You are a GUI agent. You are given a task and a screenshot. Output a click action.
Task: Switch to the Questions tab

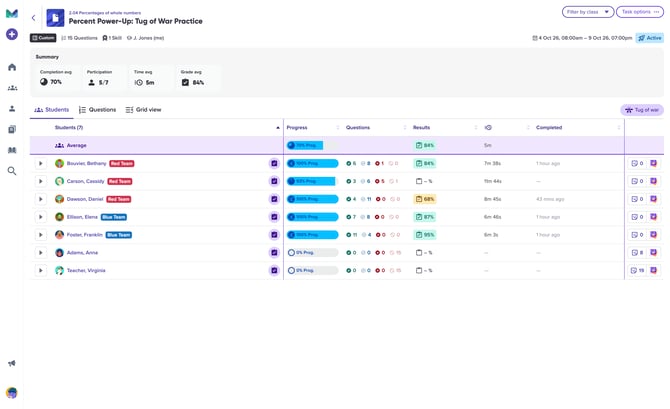pos(98,110)
